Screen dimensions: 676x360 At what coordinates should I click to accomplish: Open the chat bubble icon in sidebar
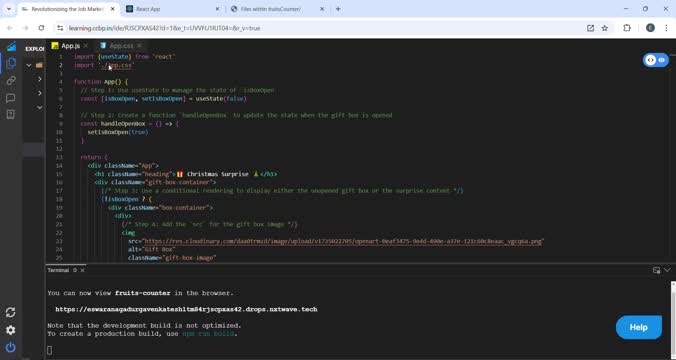pyautogui.click(x=11, y=98)
